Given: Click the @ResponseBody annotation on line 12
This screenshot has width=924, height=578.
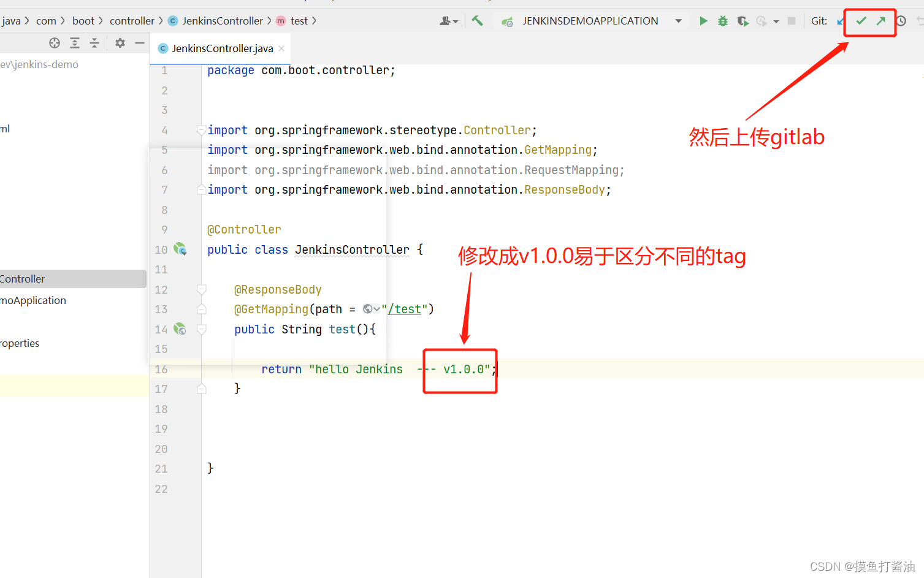Looking at the screenshot, I should [278, 289].
